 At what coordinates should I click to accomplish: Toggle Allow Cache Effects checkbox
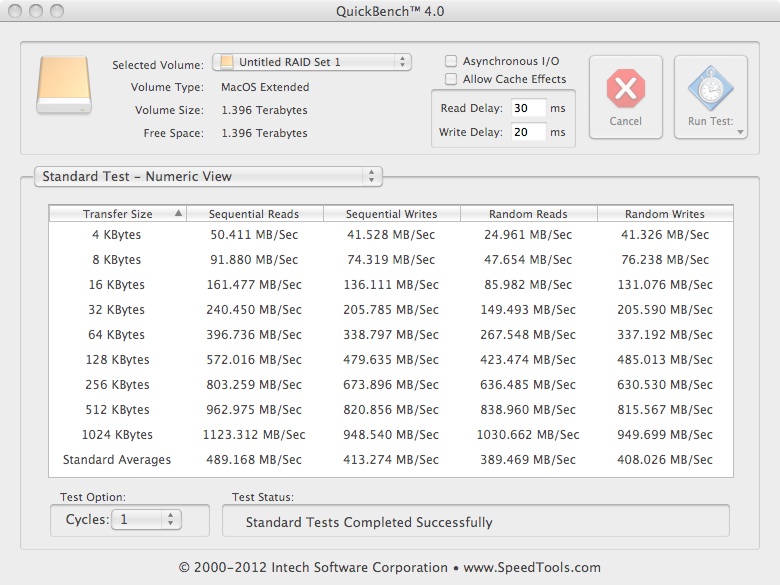(x=451, y=79)
